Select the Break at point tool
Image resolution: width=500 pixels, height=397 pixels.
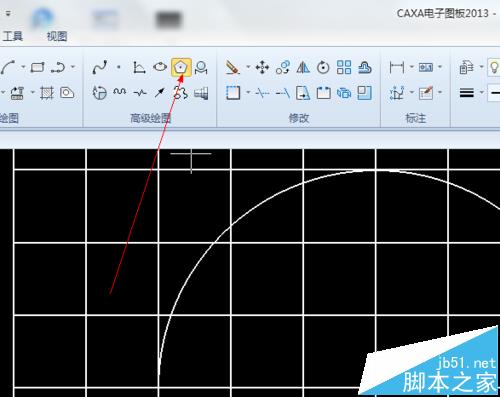[x=262, y=93]
